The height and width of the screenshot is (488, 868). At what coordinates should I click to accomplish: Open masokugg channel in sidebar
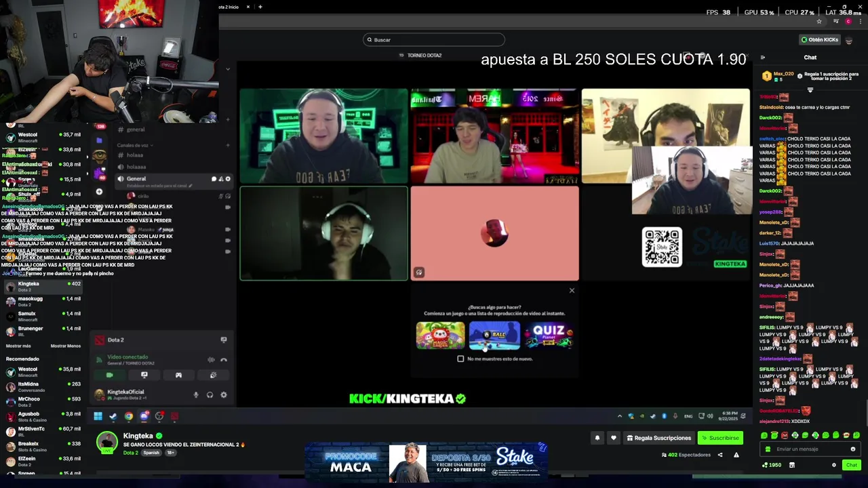click(x=43, y=301)
